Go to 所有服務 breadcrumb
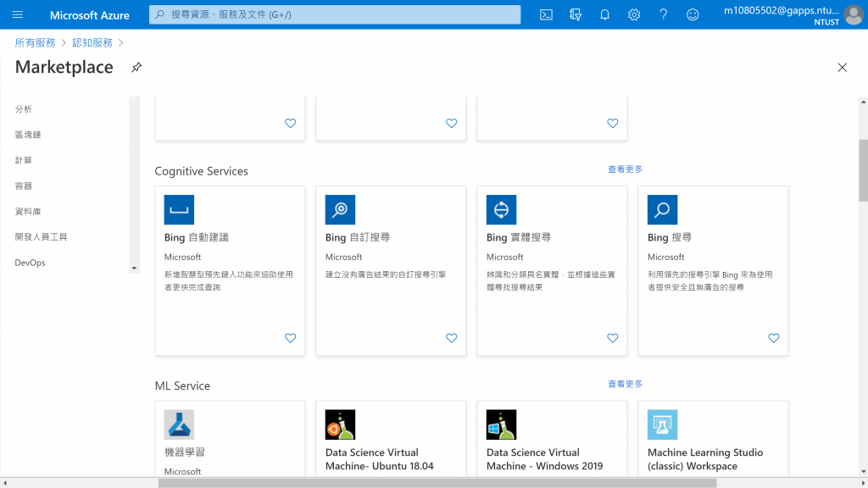Image resolution: width=868 pixels, height=488 pixels. 35,42
